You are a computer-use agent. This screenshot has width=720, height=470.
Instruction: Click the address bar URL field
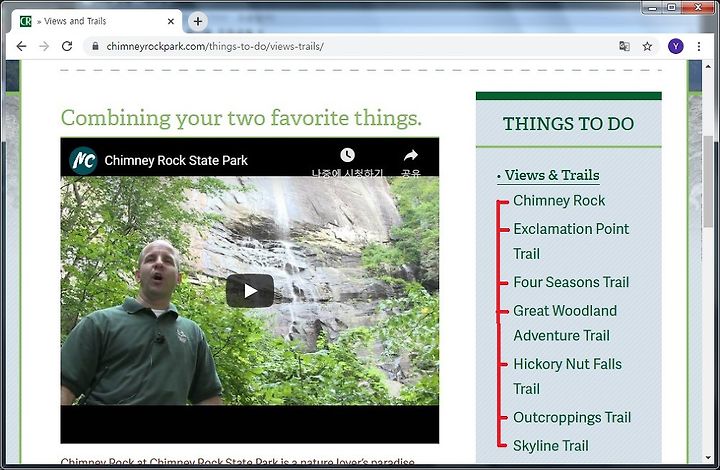351,46
